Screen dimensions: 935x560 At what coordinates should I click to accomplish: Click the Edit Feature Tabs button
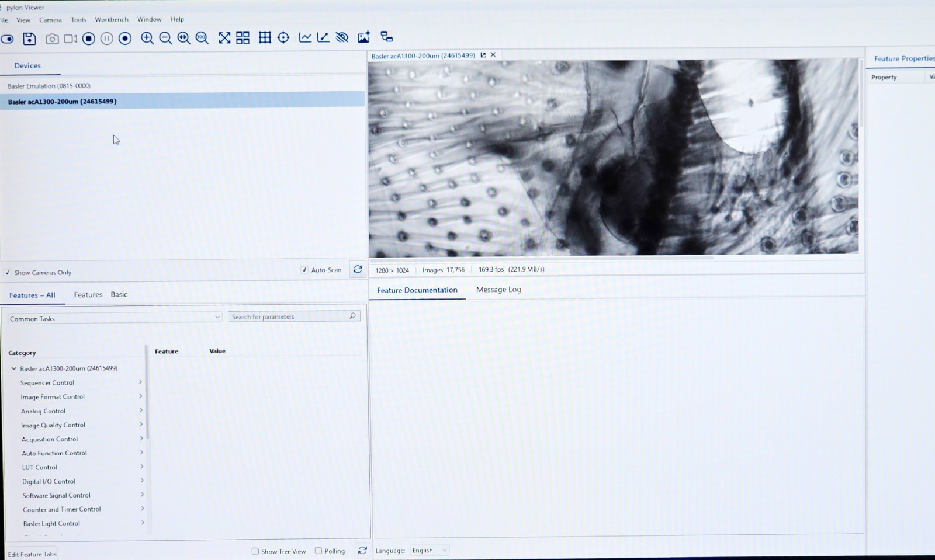tap(32, 554)
